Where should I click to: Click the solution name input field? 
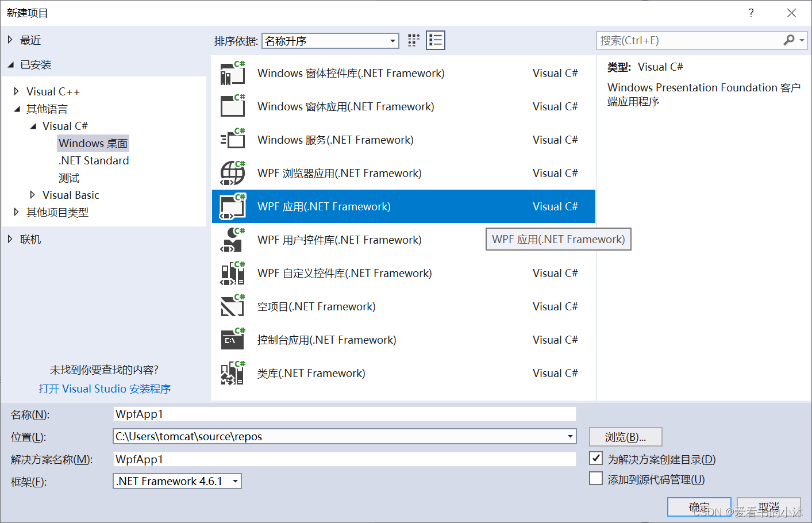[344, 459]
